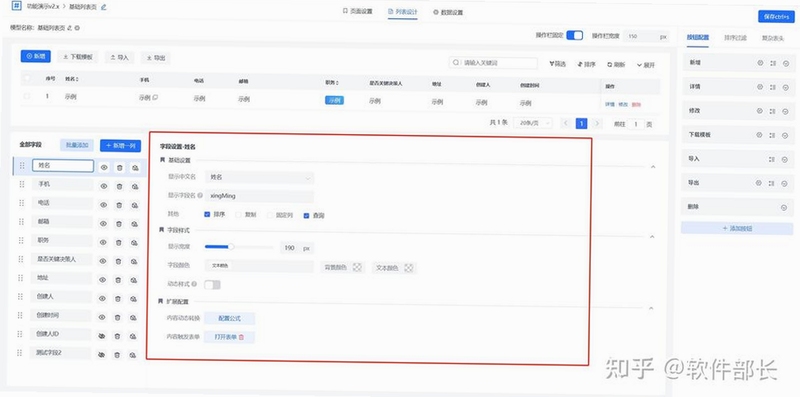The width and height of the screenshot is (800, 397).
Task: Click the info icon next to 显示字段名
Action: [199, 195]
